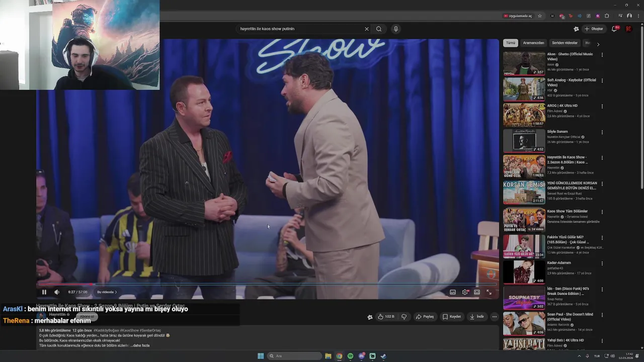This screenshot has height=362, width=644.
Task: Click the YouTube search input field
Action: (x=300, y=29)
